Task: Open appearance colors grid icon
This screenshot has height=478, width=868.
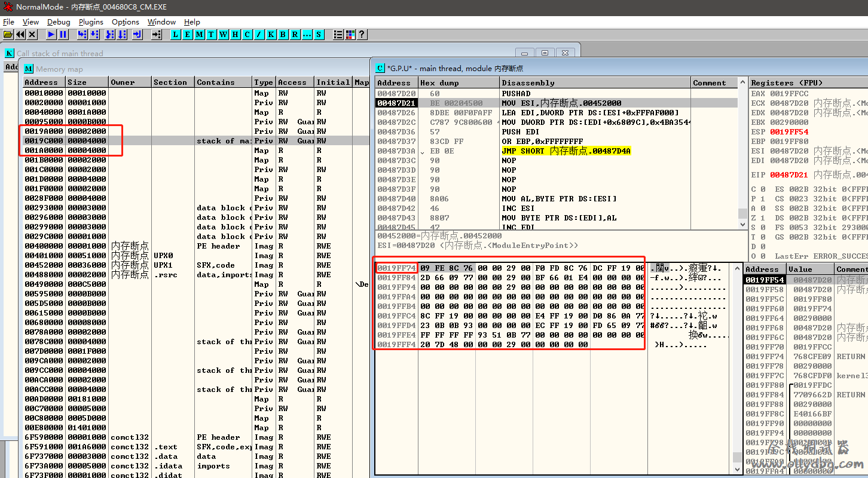Action: click(x=350, y=35)
